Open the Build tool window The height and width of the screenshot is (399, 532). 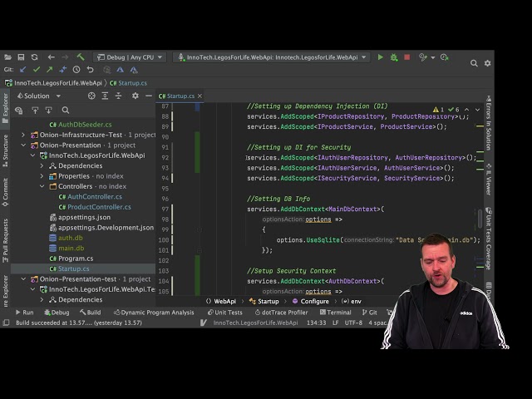pos(91,313)
